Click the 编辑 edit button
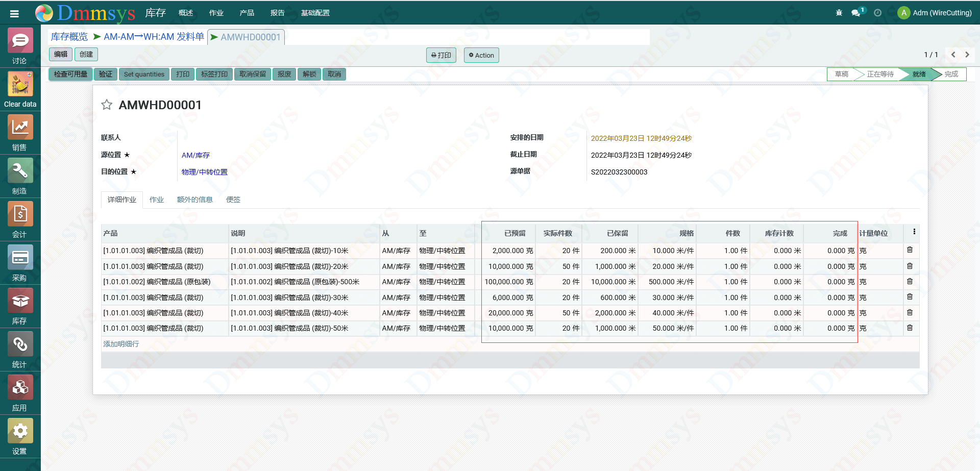The height and width of the screenshot is (471, 980). click(x=61, y=54)
